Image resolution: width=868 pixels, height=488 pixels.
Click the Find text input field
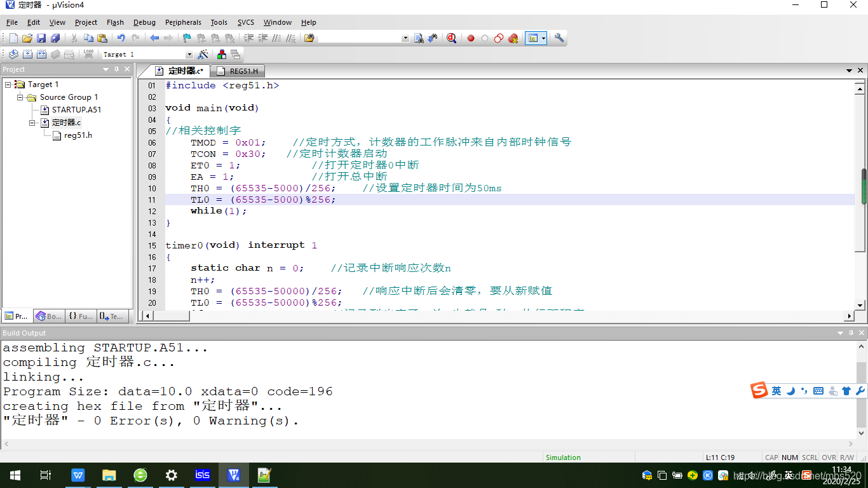360,38
